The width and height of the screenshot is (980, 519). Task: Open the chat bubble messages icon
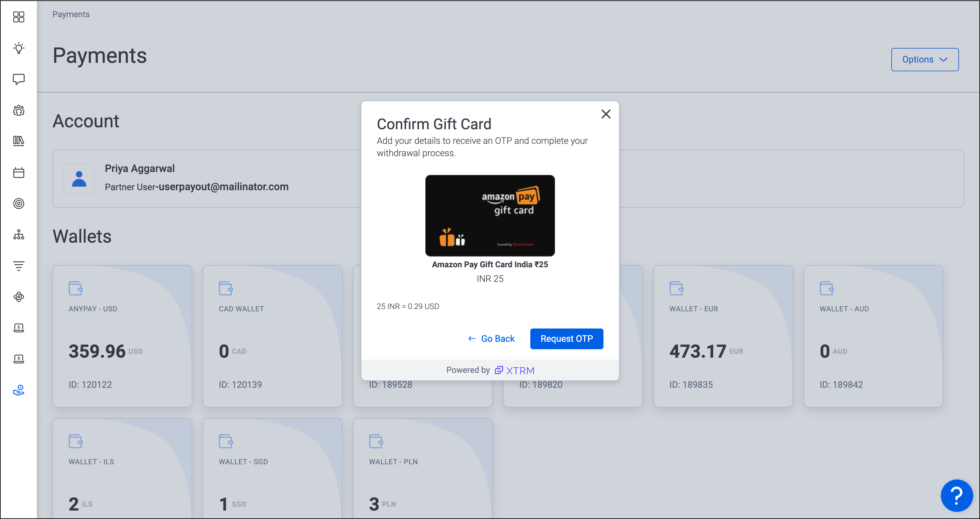19,79
